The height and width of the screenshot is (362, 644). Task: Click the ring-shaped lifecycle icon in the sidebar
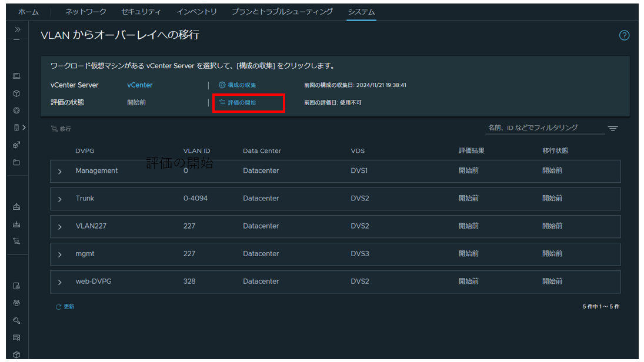16,110
